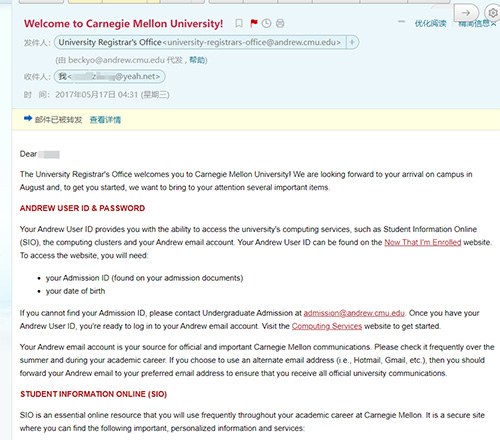Image resolution: width=500 pixels, height=440 pixels.
Task: Open the 帮助 help link
Action: 197,60
